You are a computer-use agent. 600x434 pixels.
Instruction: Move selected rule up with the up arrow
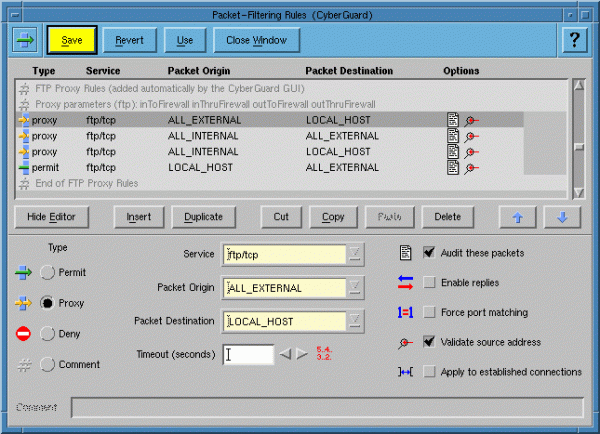click(x=518, y=217)
